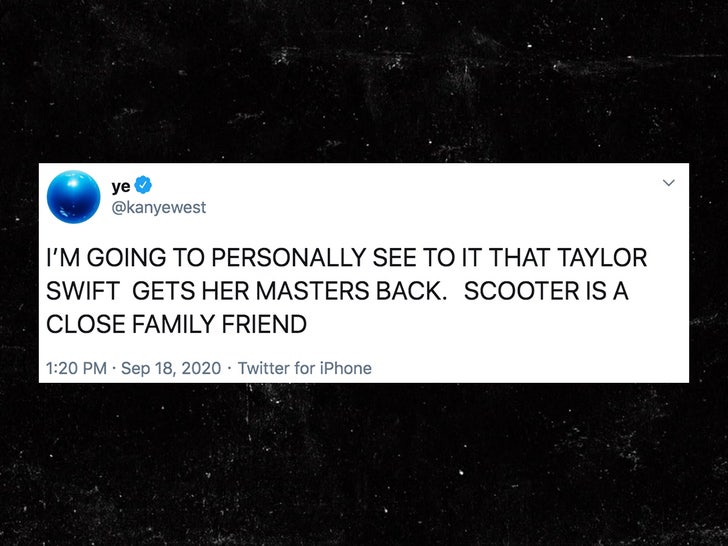Select the Sep 18, 2020 date
The height and width of the screenshot is (546, 728).
(x=171, y=368)
